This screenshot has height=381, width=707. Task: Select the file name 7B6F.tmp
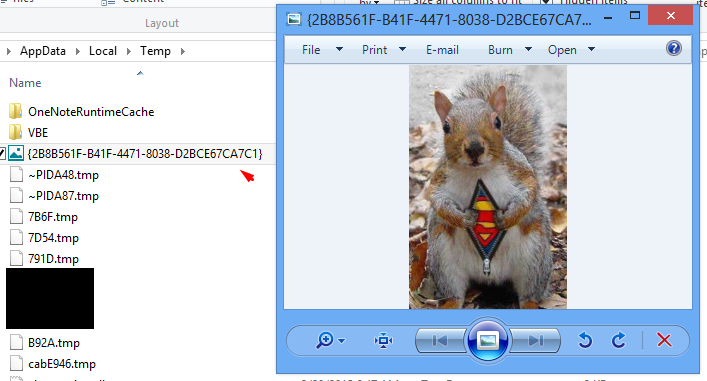tap(53, 217)
